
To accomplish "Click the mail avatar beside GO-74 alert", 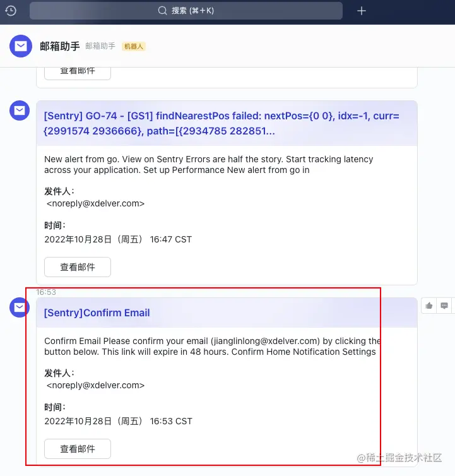I will click(x=20, y=110).
